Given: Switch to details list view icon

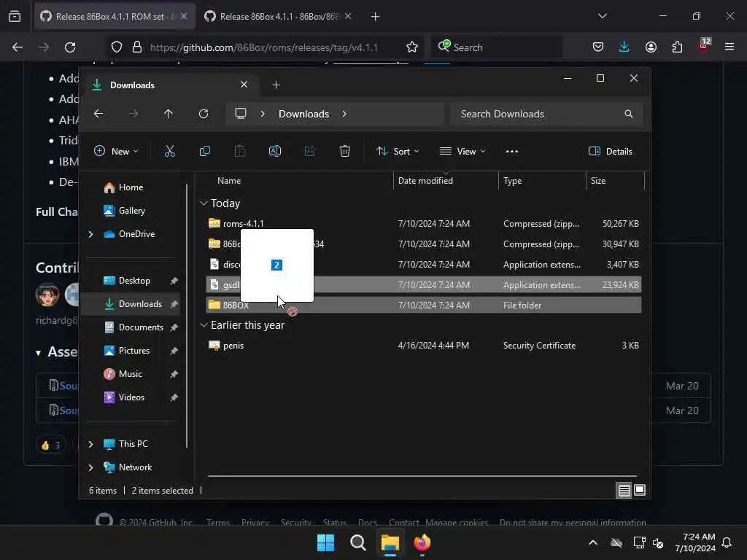Looking at the screenshot, I should point(624,491).
